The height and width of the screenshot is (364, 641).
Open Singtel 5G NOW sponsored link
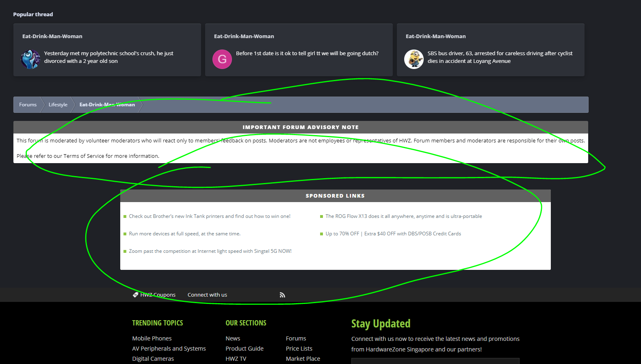coord(210,251)
